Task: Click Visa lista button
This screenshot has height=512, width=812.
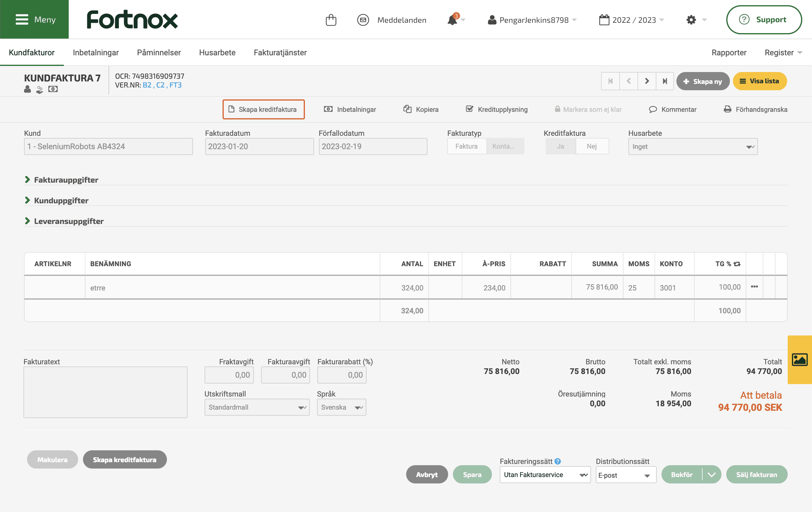Action: coord(760,81)
